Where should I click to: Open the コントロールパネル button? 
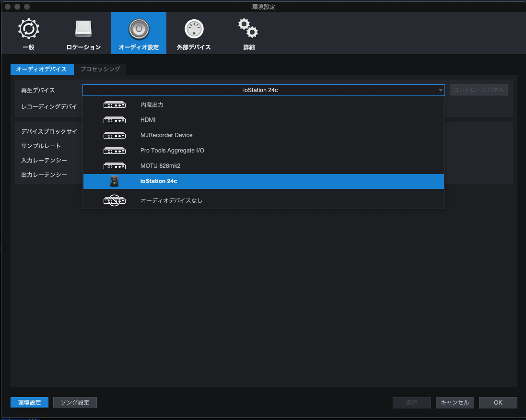tap(479, 90)
